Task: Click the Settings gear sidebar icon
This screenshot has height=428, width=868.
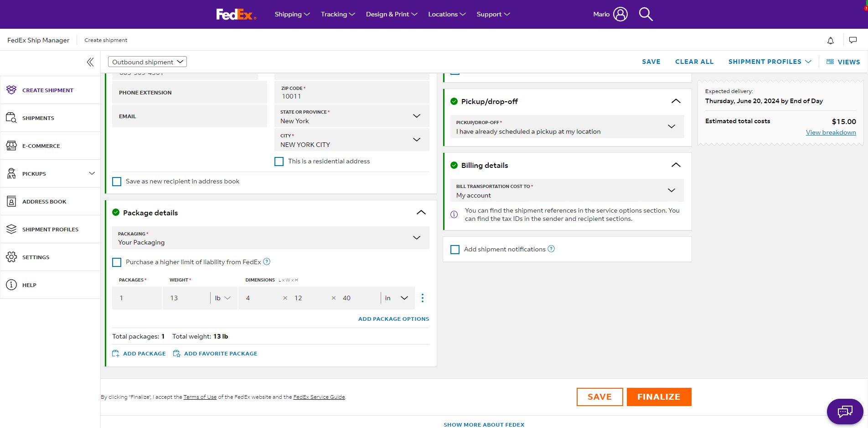Action: 11,257
